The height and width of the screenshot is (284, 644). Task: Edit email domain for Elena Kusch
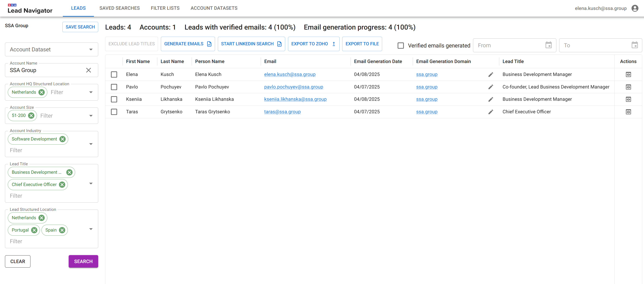pos(491,74)
